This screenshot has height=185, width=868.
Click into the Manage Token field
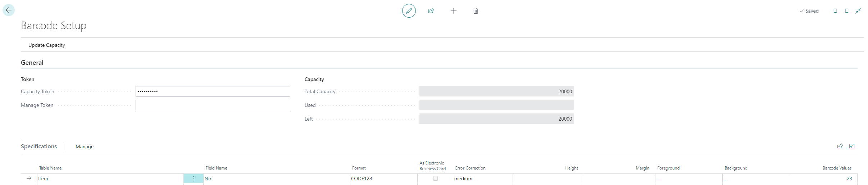click(213, 105)
